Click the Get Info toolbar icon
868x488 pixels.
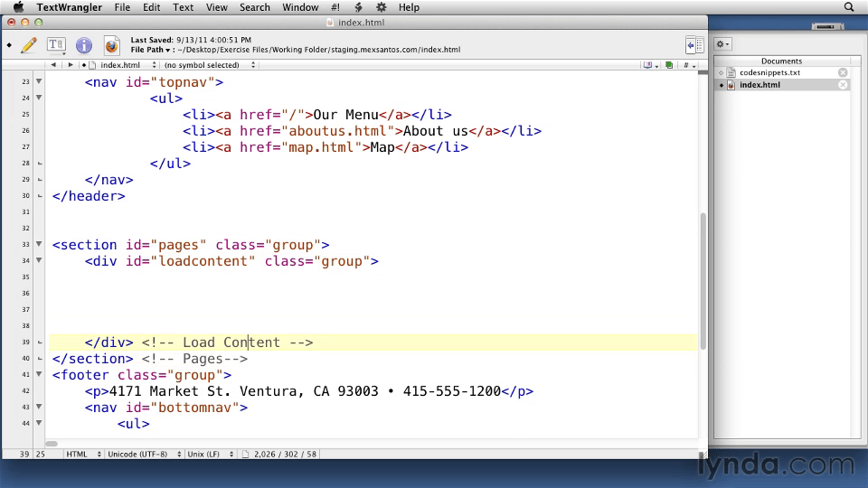coord(84,45)
